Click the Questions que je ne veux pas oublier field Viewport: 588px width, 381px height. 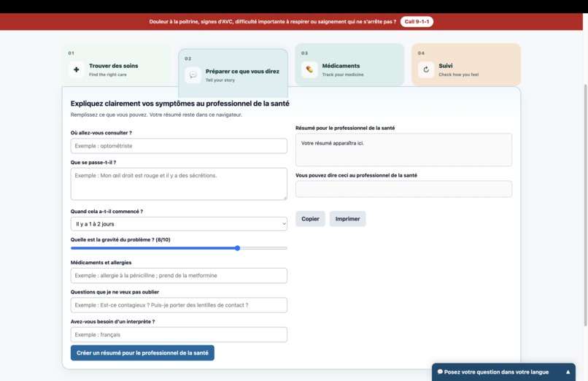pyautogui.click(x=179, y=305)
